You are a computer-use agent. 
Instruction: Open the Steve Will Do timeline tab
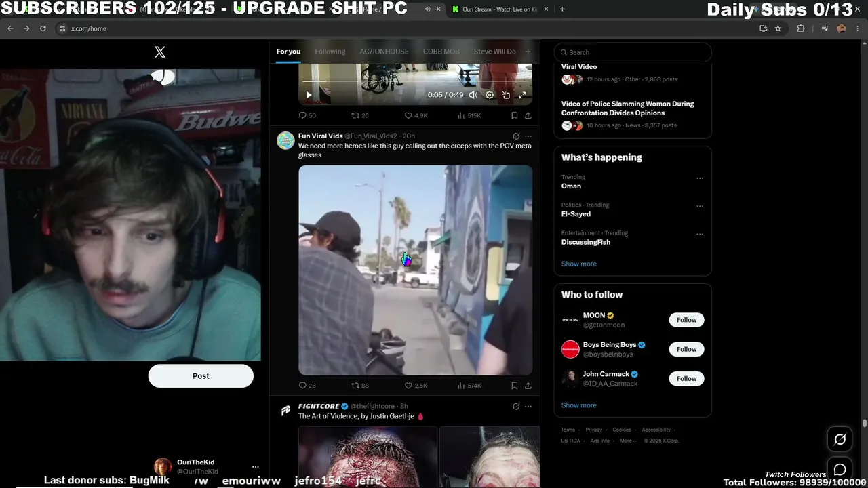(x=495, y=52)
